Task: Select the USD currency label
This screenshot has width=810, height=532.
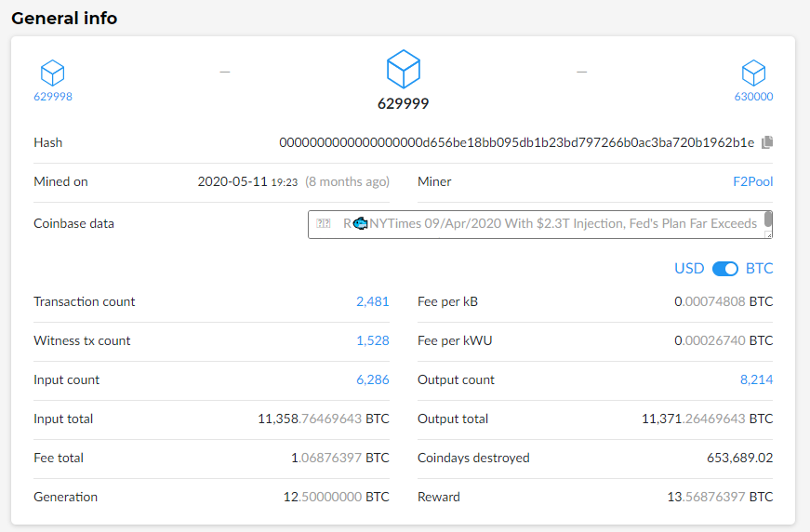Action: [x=689, y=269]
